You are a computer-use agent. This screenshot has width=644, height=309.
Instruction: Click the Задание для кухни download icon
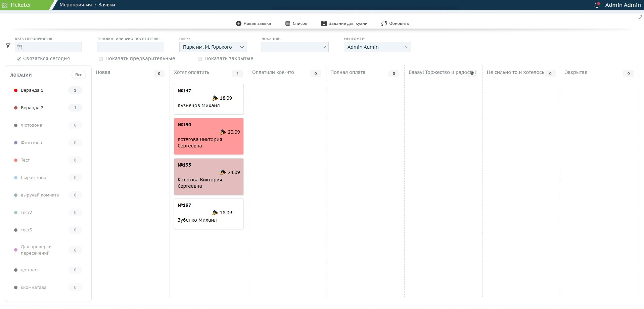pyautogui.click(x=324, y=24)
